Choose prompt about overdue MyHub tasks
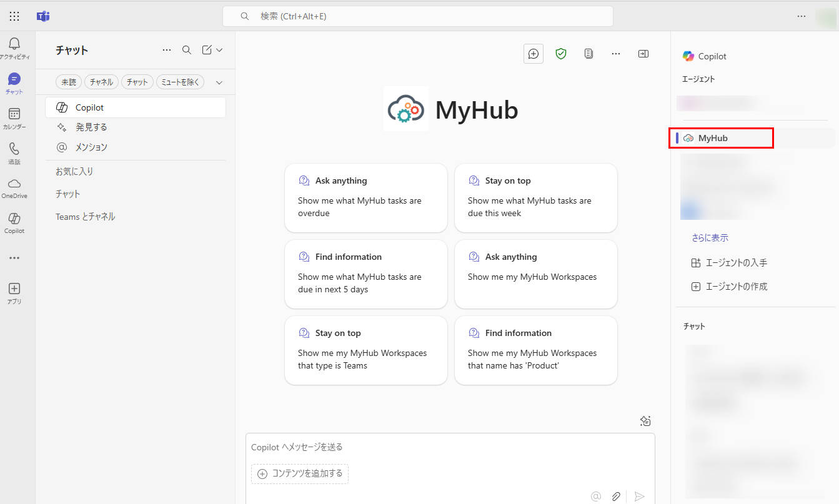The image size is (839, 504). (x=366, y=198)
